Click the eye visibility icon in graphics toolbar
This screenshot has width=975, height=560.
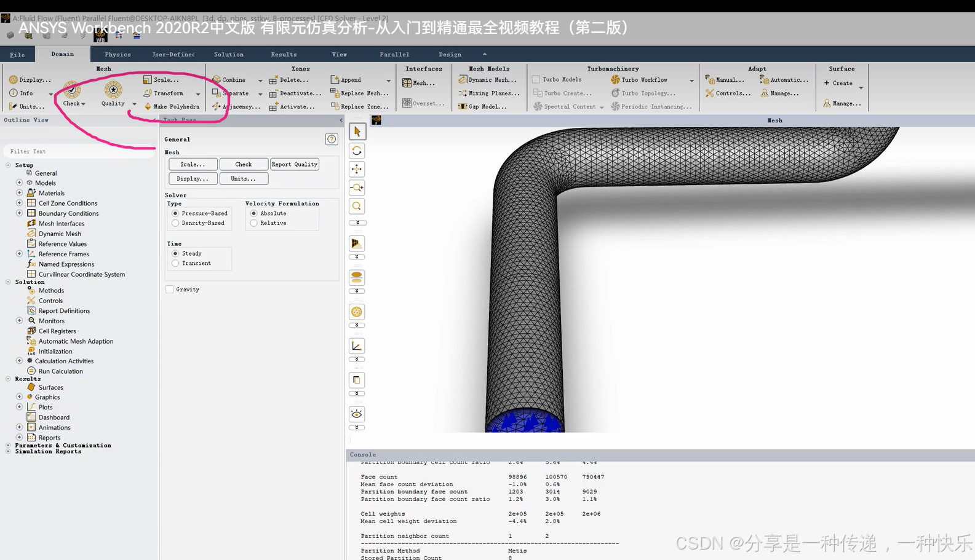click(x=357, y=414)
